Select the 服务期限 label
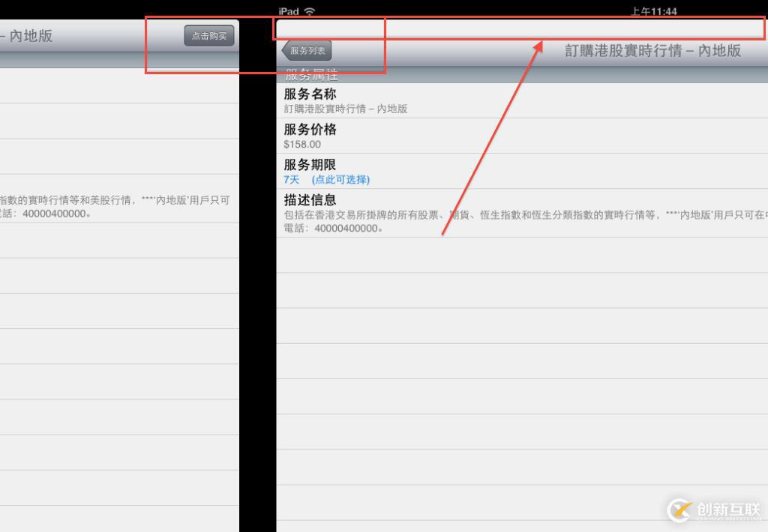 pyautogui.click(x=310, y=164)
